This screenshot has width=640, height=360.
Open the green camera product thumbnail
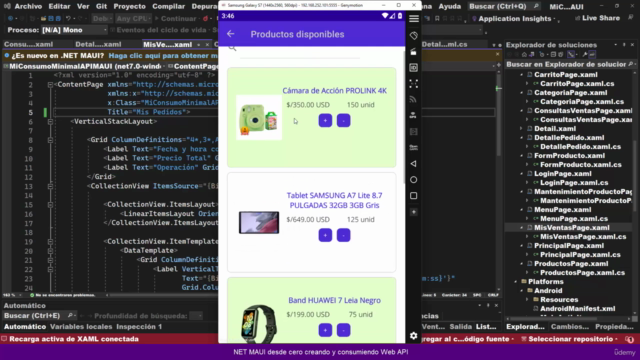pyautogui.click(x=259, y=118)
